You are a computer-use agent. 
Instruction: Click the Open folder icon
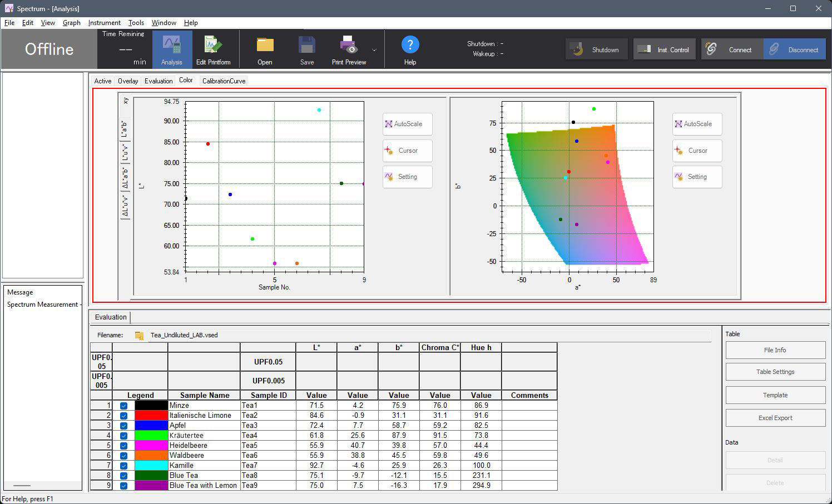tap(265, 45)
